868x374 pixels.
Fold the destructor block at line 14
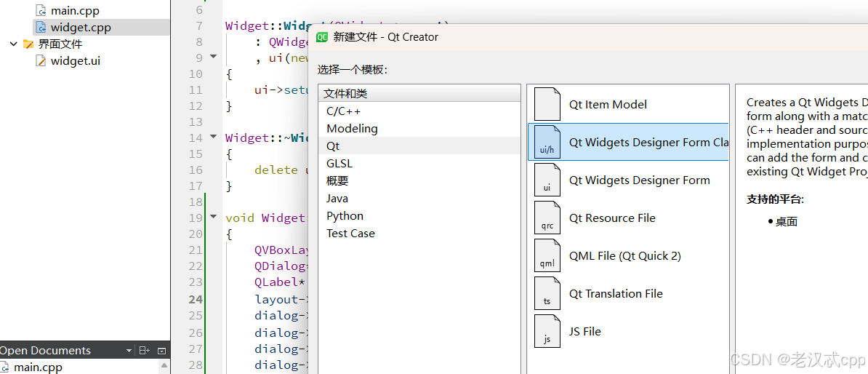pos(214,136)
